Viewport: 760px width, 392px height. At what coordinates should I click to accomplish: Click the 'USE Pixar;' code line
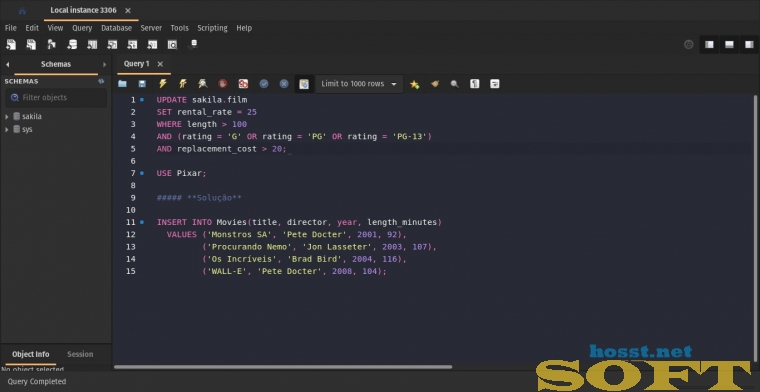point(181,173)
